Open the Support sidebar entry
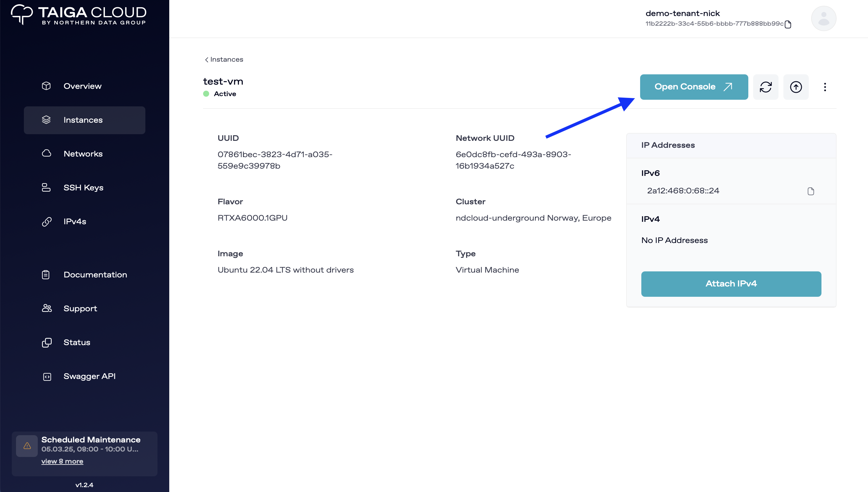This screenshot has width=868, height=492. [80, 309]
